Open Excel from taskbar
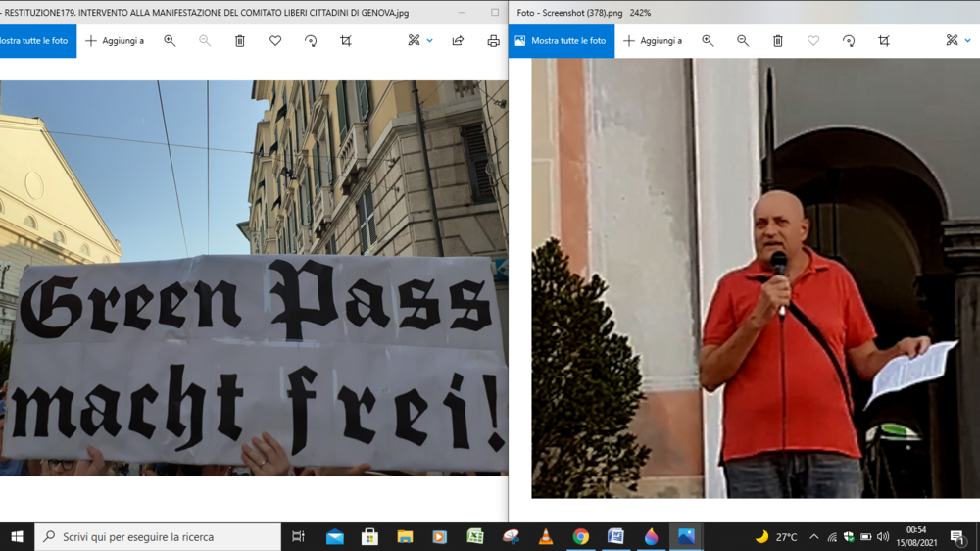The width and height of the screenshot is (980, 551). [x=475, y=536]
